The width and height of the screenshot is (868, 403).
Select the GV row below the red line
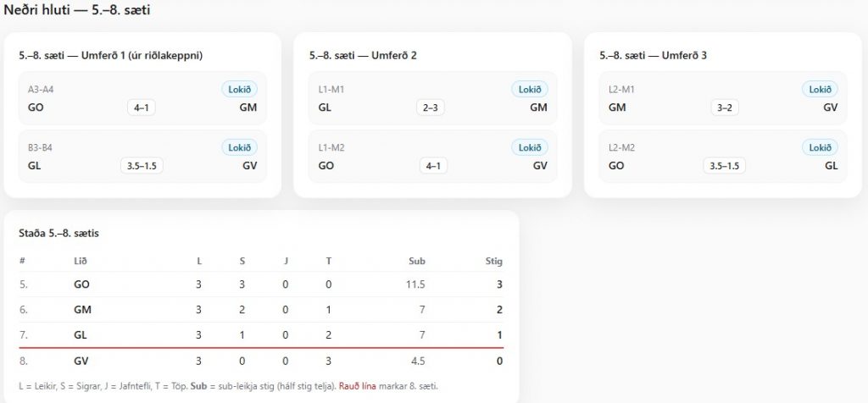(261, 361)
